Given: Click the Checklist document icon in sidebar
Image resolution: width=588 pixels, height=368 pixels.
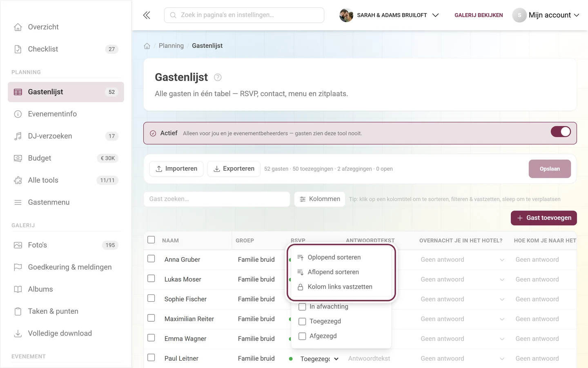Looking at the screenshot, I should pos(18,49).
